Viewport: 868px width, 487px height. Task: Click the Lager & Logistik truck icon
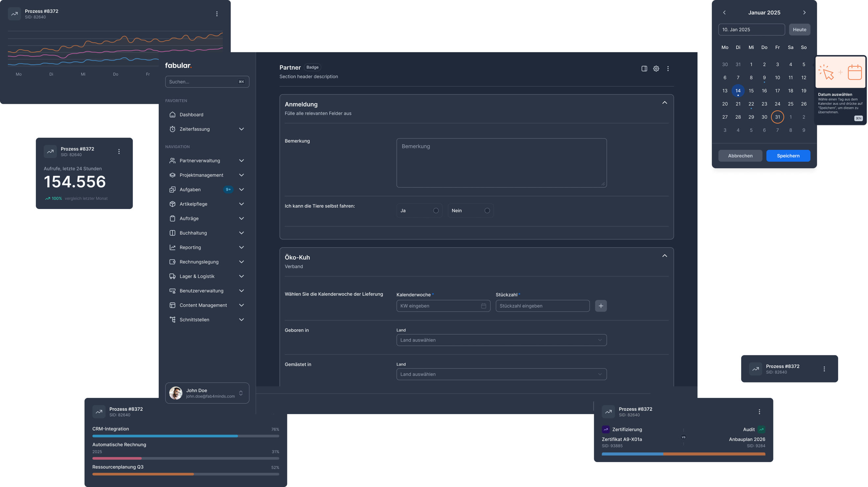point(172,276)
